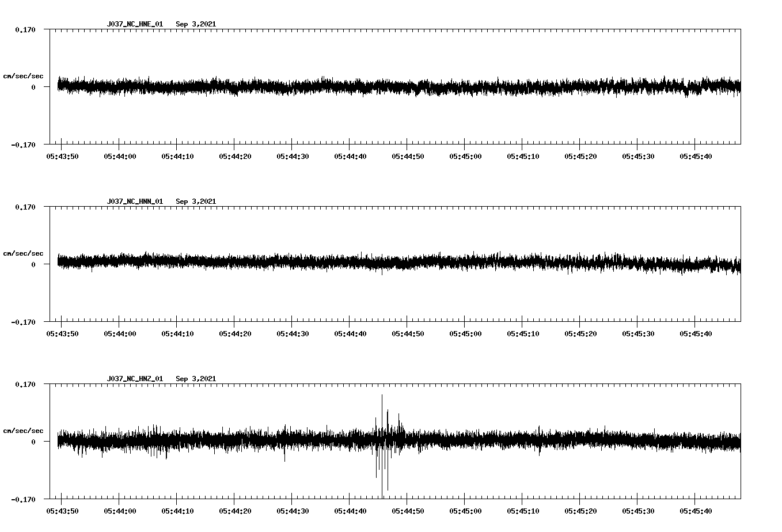782x532 pixels.
Task: Click the 05:44:40 time label under HNE plot
Action: pos(350,157)
